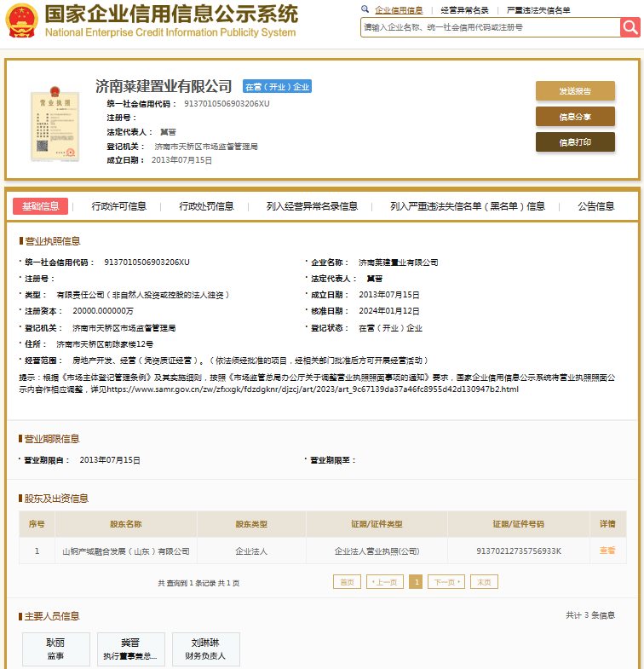Switch to the 基础信息 tab
The image size is (644, 669).
41,206
